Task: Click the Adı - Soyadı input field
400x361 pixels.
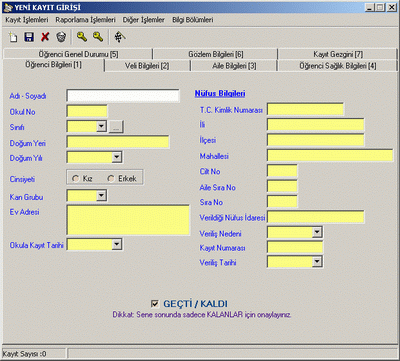Action: (123, 96)
